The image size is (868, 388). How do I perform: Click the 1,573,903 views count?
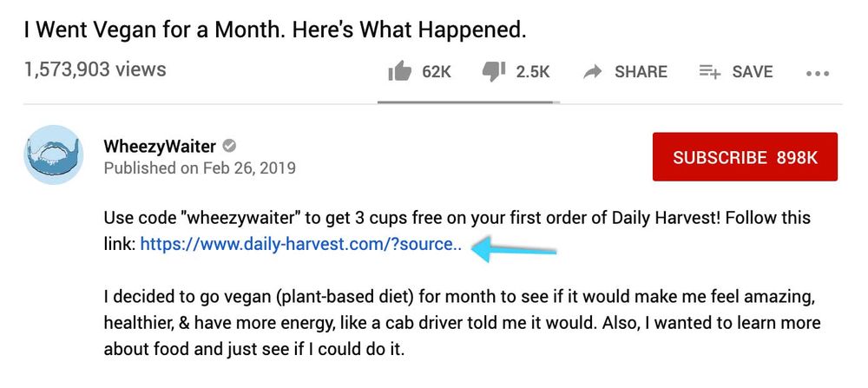(x=95, y=69)
